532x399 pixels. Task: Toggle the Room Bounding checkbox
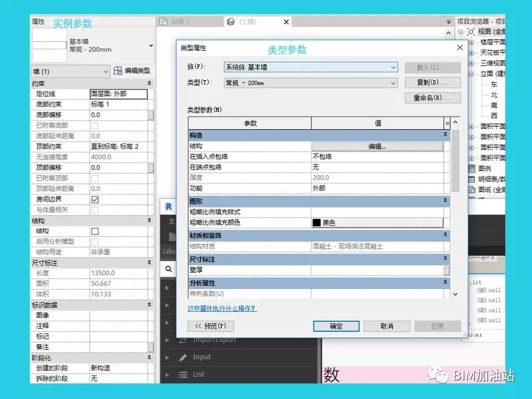click(x=95, y=199)
